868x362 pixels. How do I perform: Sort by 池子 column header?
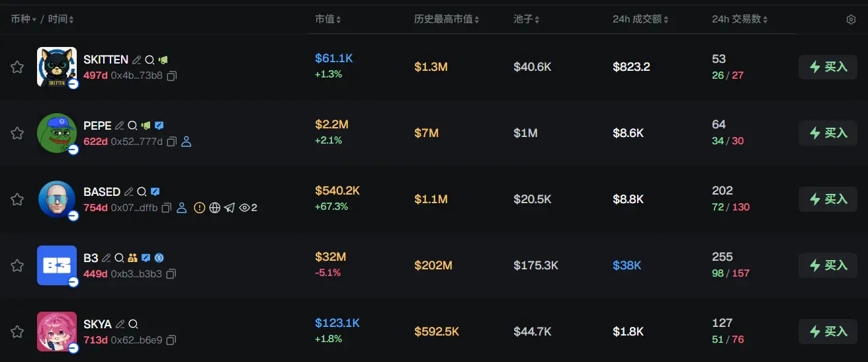[527, 20]
